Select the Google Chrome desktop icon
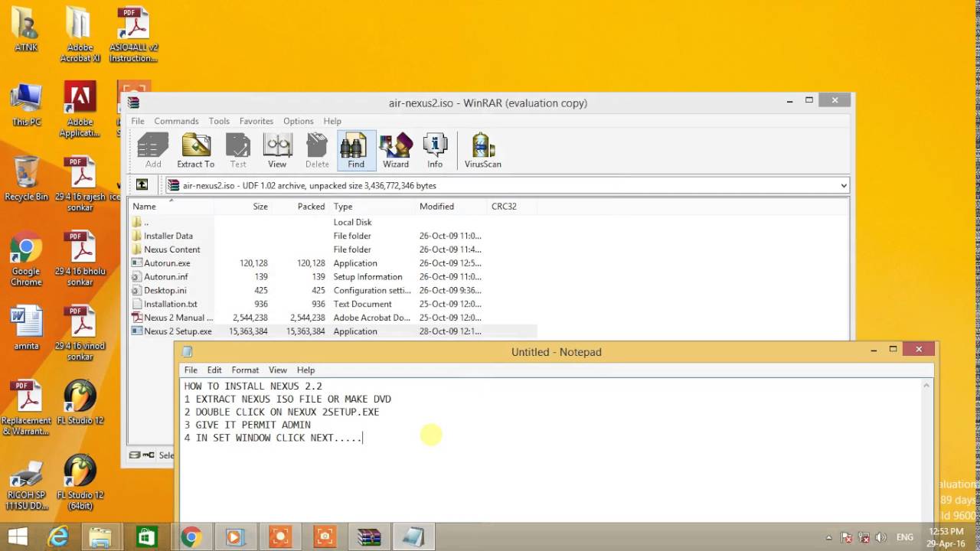Viewport: 980px width, 551px height. [26, 259]
